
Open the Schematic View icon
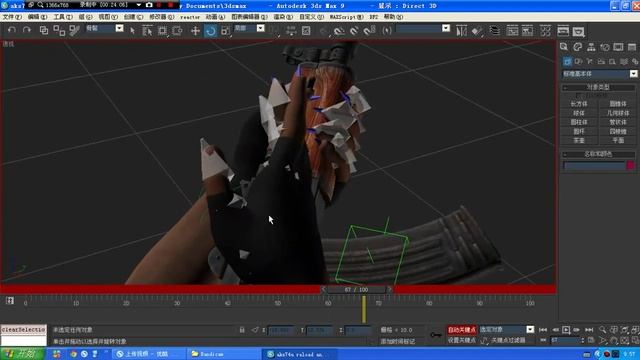tap(527, 31)
